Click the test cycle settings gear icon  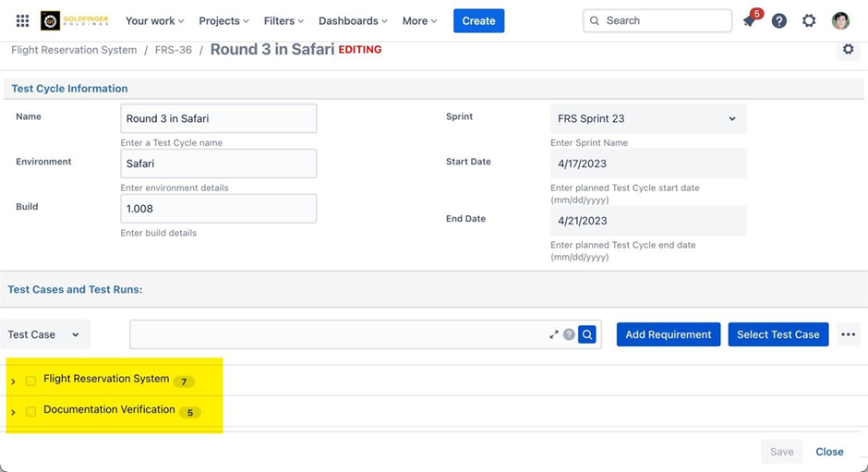(848, 50)
